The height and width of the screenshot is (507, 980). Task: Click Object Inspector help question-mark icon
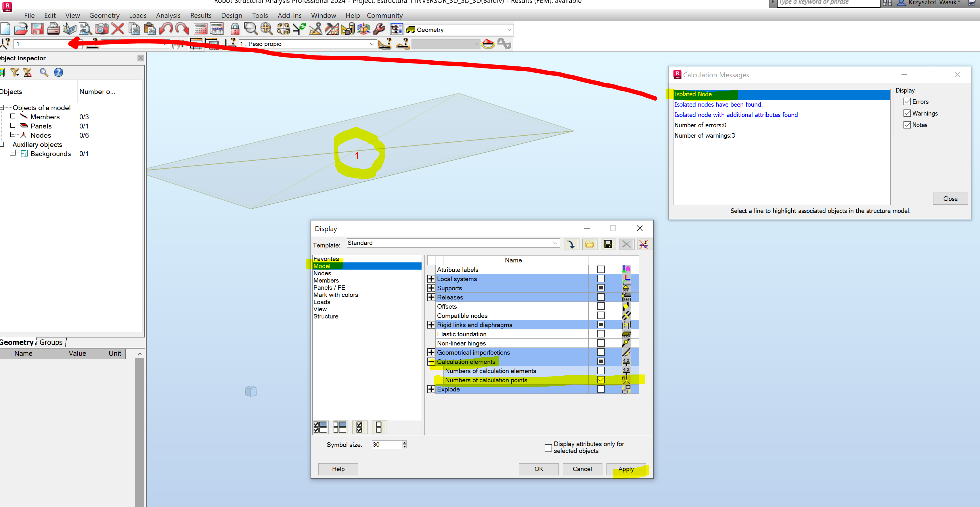(58, 72)
